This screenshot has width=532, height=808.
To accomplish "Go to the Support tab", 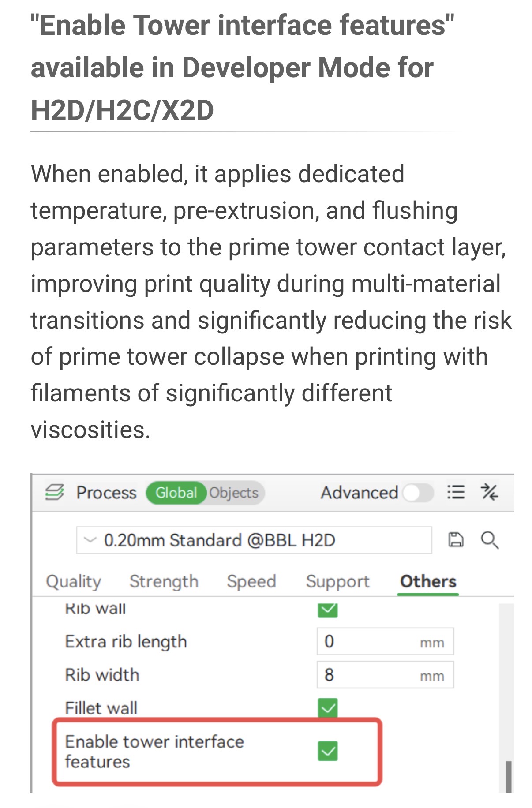I will (338, 581).
